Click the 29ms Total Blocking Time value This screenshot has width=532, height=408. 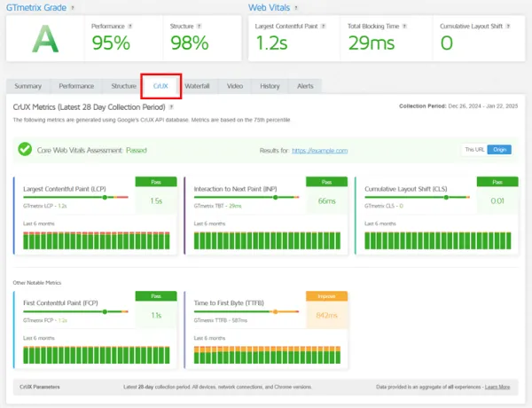372,43
